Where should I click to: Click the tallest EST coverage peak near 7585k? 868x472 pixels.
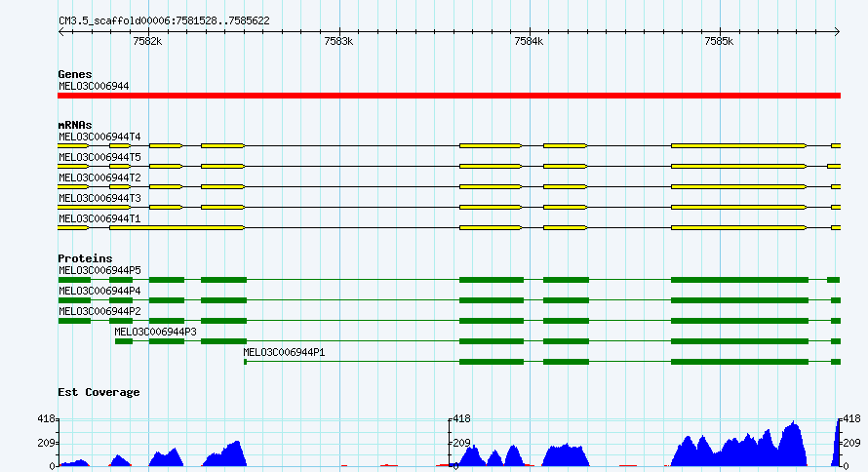pos(794,443)
